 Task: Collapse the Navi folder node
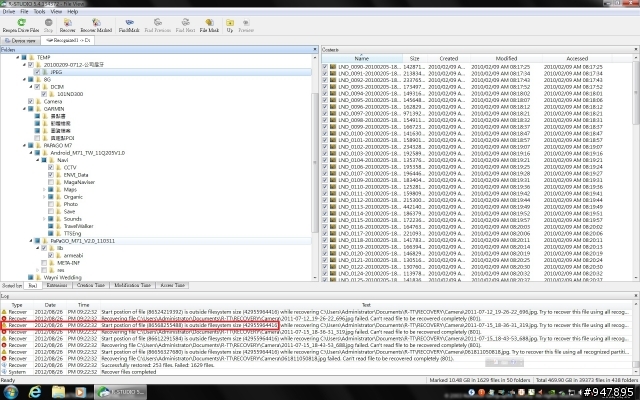38,160
